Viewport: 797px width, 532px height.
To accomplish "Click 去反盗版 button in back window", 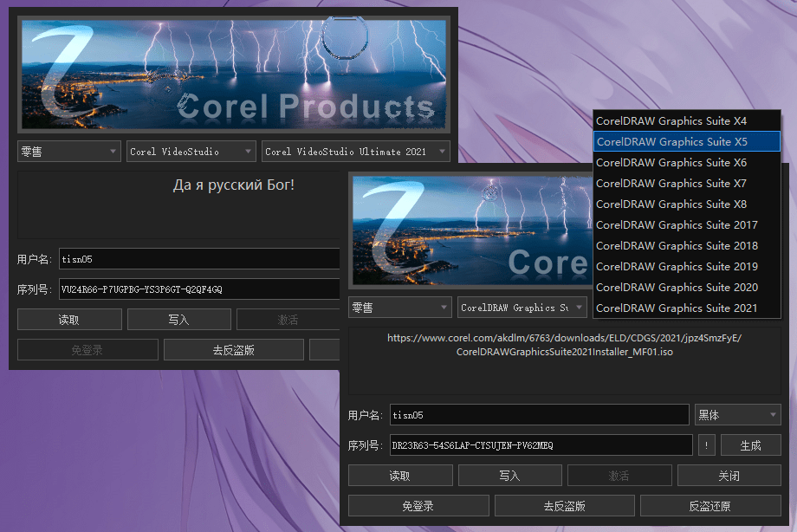I will (x=234, y=350).
